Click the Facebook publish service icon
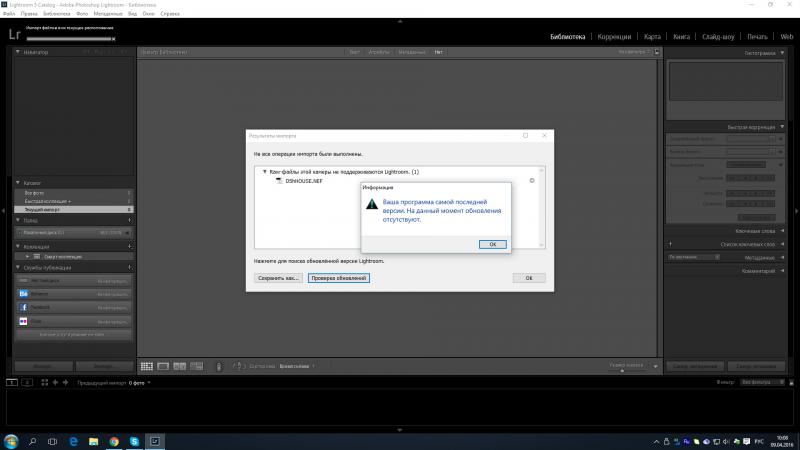The height and width of the screenshot is (450, 800). tap(23, 307)
